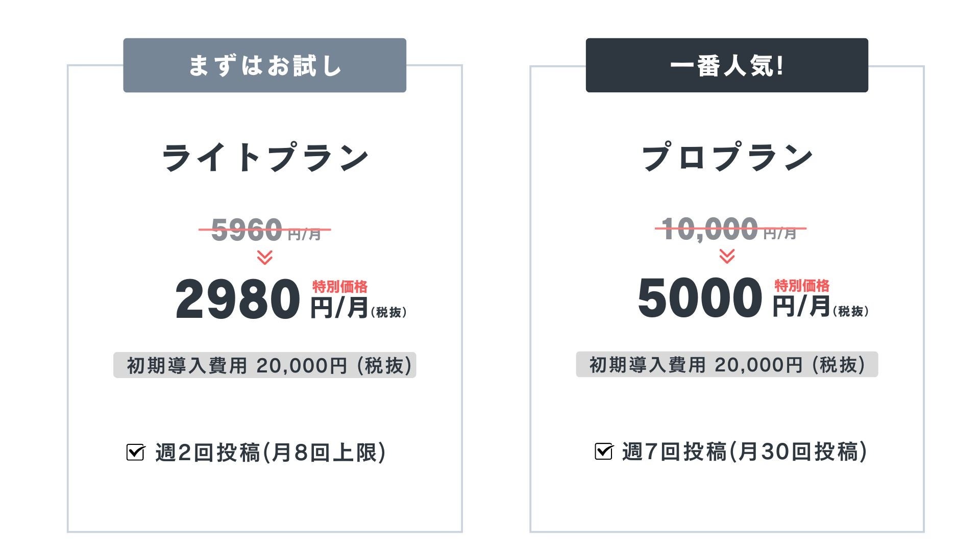Click the (税抜) note next to 5000 円/月
The width and height of the screenshot is (980, 551).
coord(851,311)
